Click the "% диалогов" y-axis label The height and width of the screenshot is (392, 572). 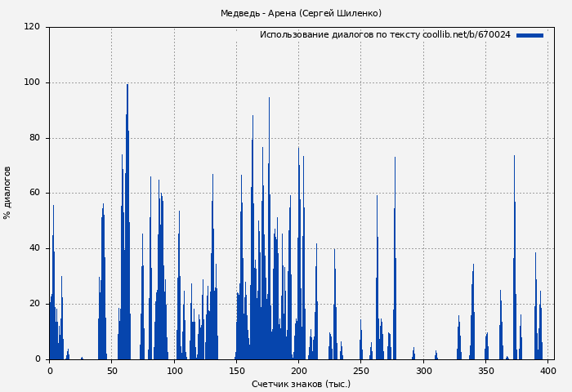pos(7,193)
